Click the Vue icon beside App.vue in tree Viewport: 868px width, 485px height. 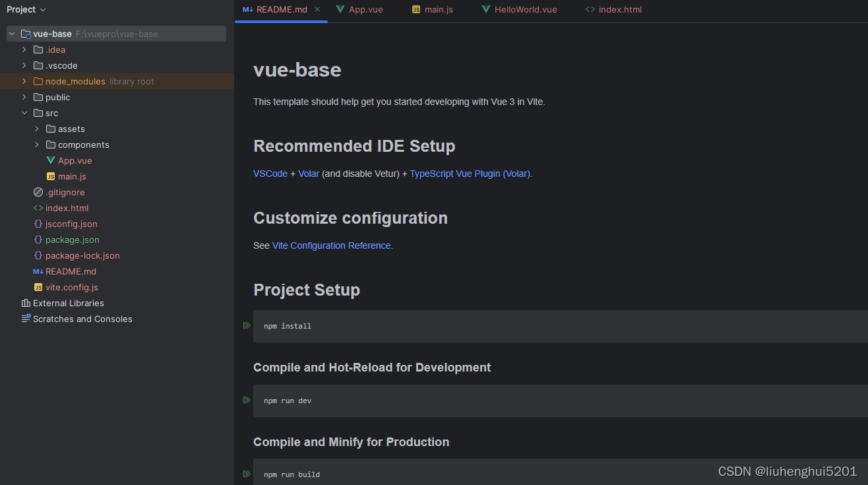pyautogui.click(x=51, y=160)
